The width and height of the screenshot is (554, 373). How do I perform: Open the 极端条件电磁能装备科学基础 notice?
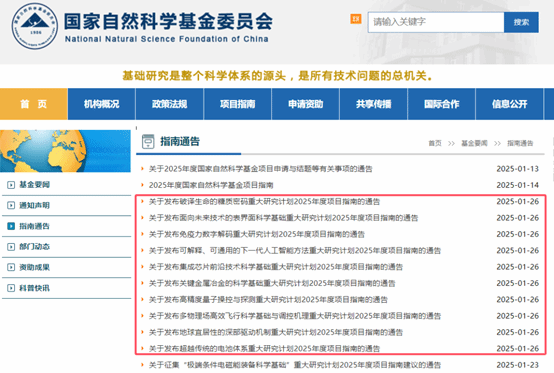click(295, 365)
